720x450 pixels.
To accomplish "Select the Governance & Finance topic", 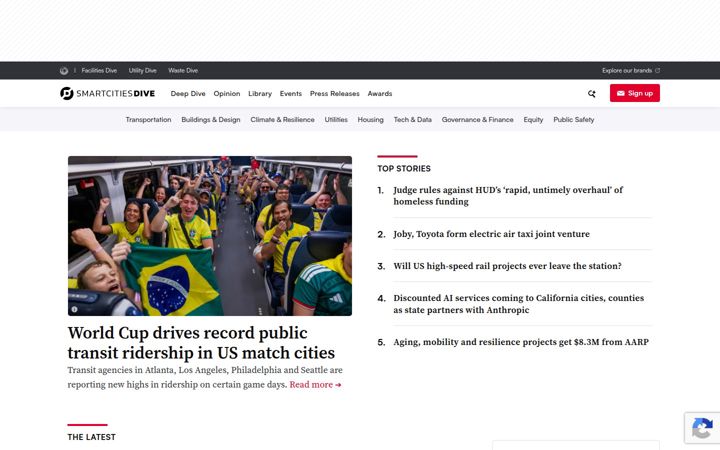I will pyautogui.click(x=478, y=120).
